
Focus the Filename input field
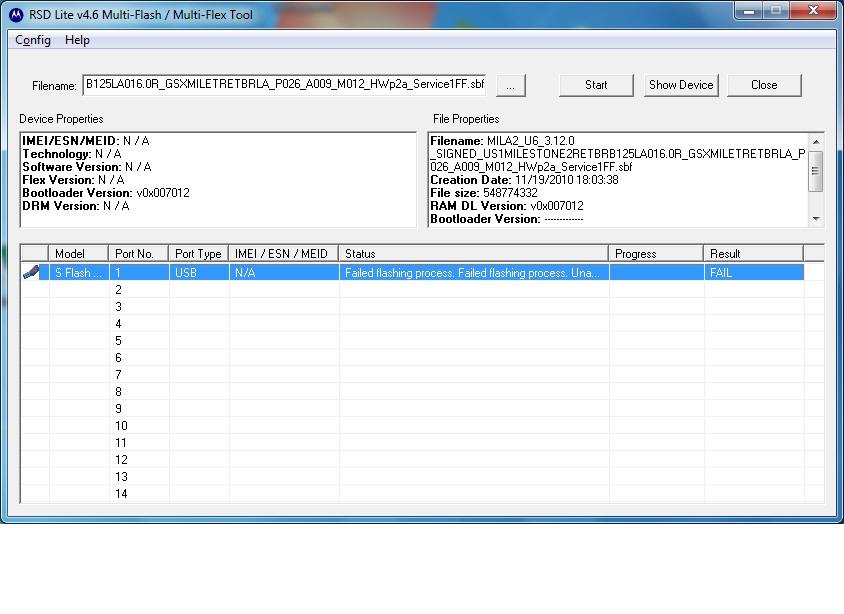[x=284, y=84]
